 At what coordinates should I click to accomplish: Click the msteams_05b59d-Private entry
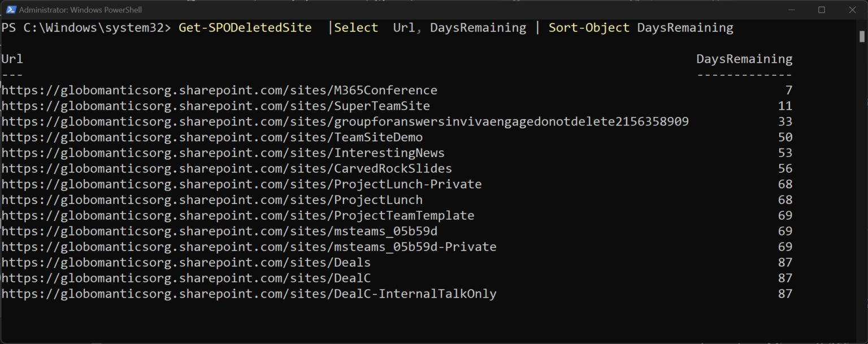[x=249, y=246]
